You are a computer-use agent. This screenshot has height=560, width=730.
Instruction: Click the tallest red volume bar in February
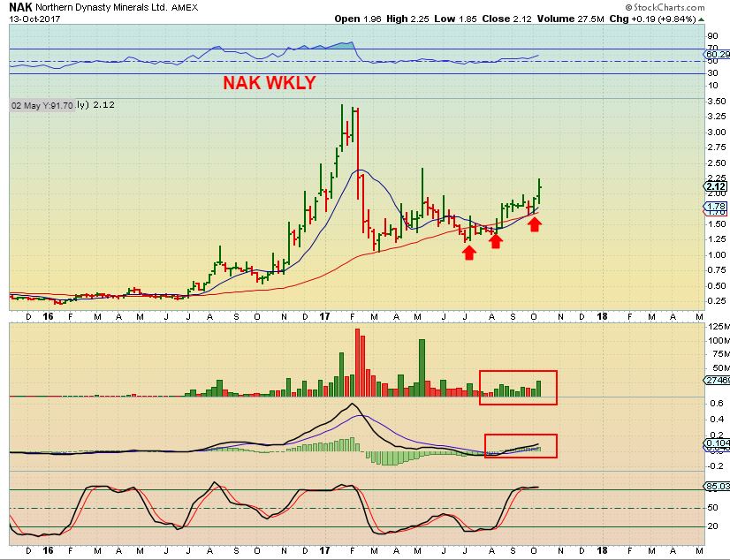(x=358, y=362)
